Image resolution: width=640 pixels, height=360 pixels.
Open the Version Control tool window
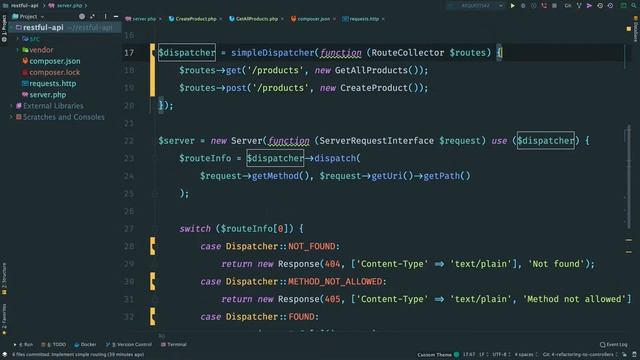coord(129,344)
